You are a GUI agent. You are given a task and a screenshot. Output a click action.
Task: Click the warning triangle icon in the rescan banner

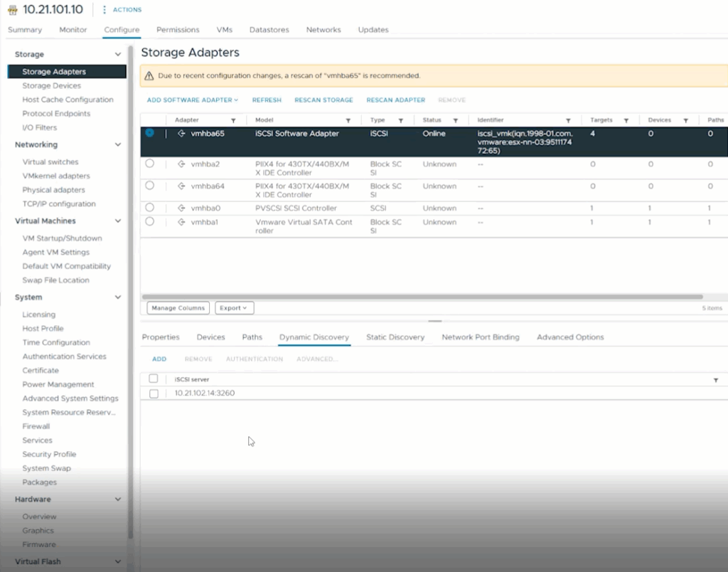(x=149, y=75)
